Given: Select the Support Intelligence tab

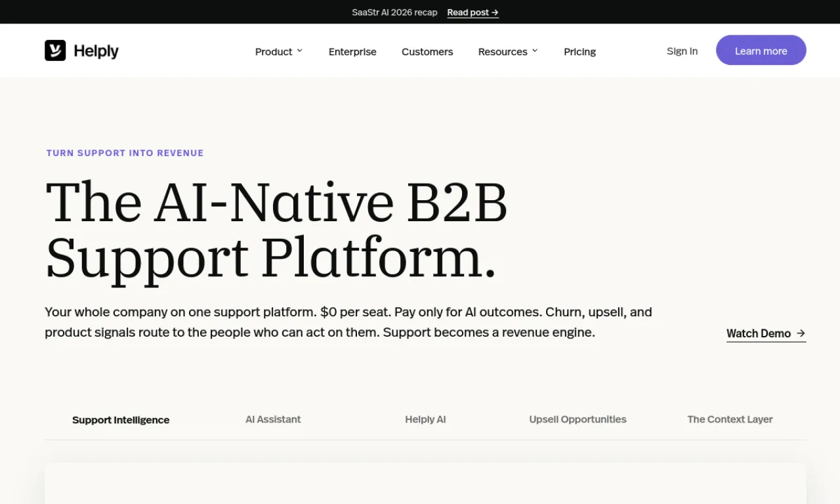Looking at the screenshot, I should click(121, 420).
